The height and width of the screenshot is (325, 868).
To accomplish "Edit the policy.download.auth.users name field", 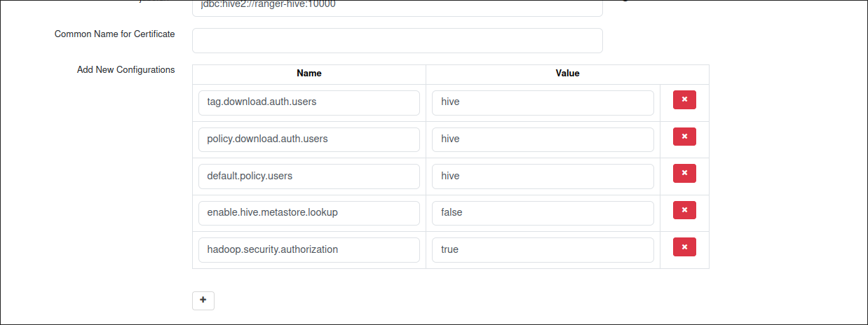I will [x=309, y=139].
